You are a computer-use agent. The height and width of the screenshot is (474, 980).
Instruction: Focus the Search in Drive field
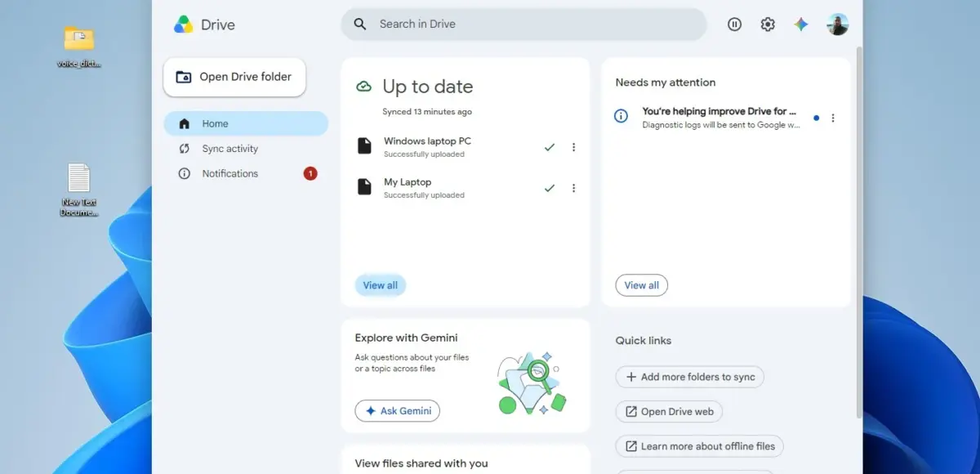523,25
